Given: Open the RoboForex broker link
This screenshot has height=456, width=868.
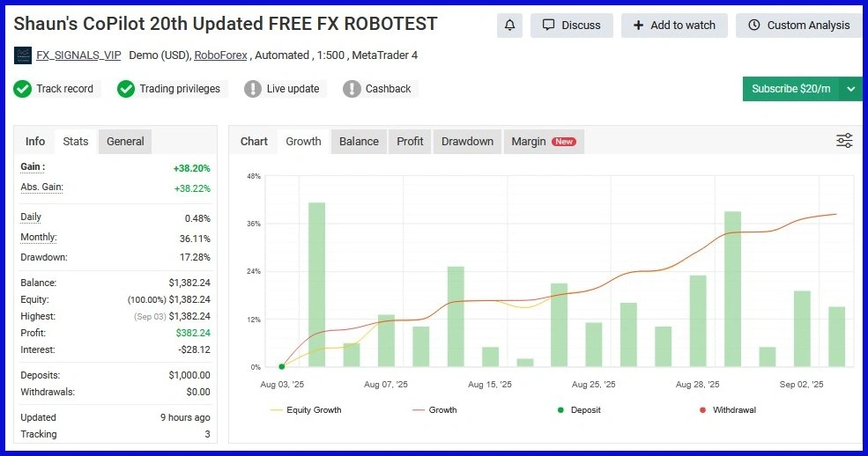Looking at the screenshot, I should (x=220, y=55).
